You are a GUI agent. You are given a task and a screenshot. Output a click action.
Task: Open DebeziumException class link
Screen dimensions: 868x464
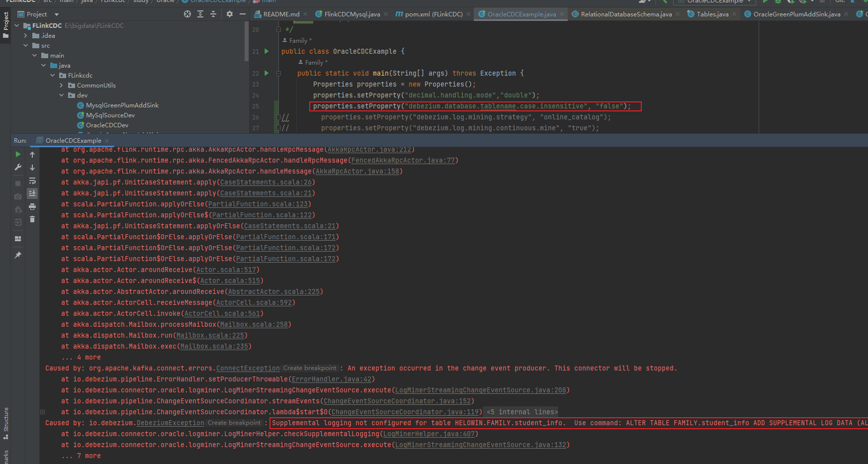[171, 423]
